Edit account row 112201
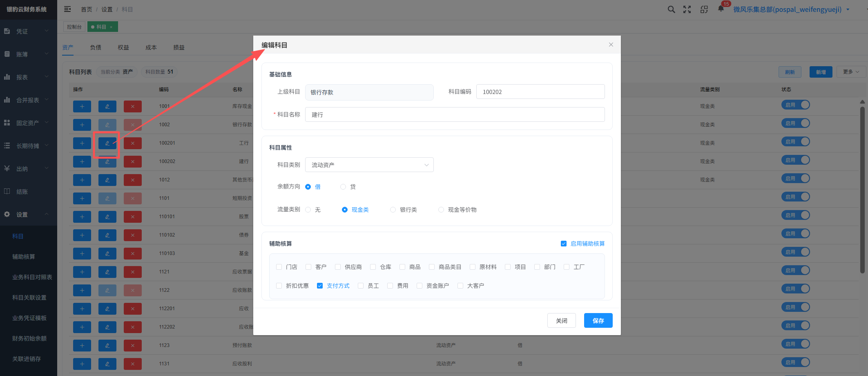The height and width of the screenshot is (376, 868). (107, 309)
